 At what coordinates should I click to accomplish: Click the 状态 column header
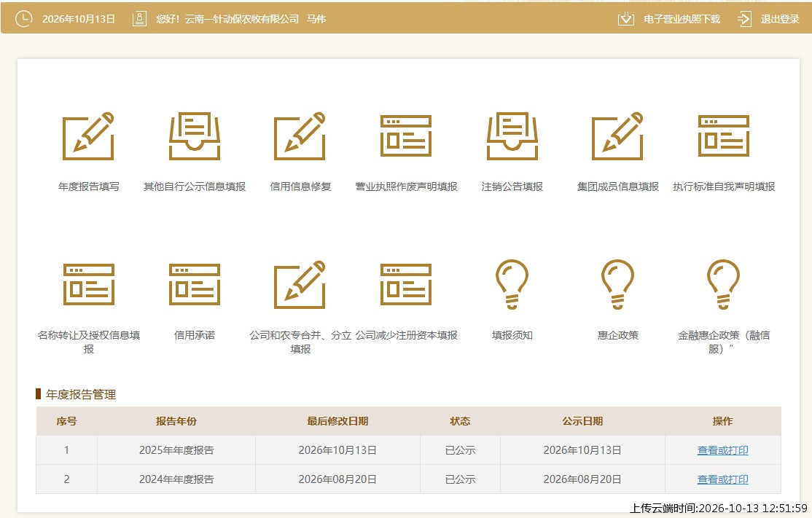click(461, 421)
